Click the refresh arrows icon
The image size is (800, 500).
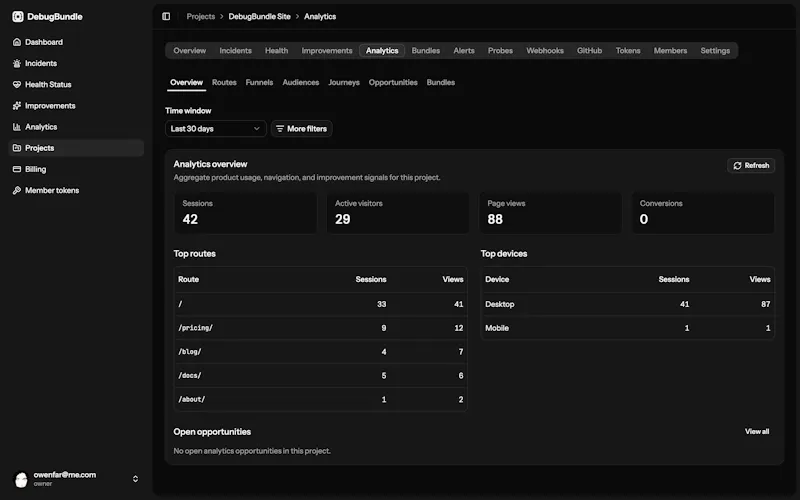click(737, 165)
